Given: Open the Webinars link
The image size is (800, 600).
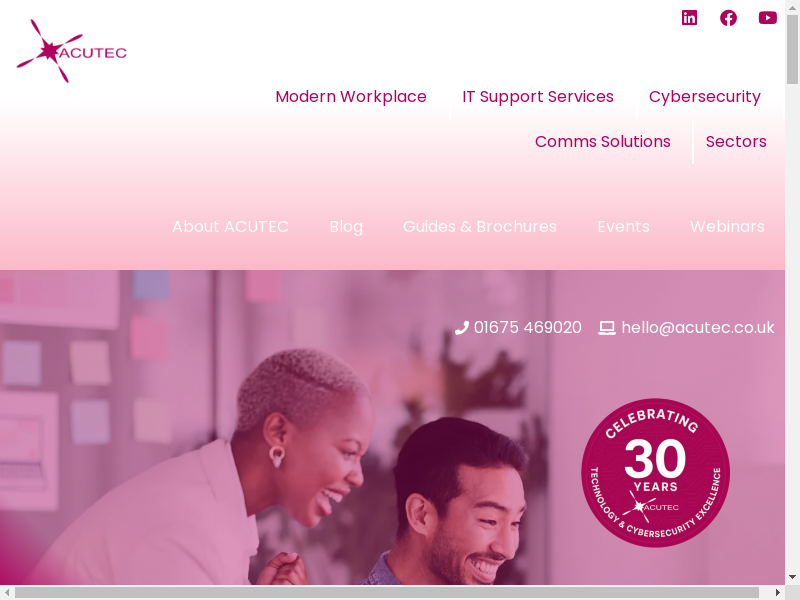Looking at the screenshot, I should click(x=727, y=227).
